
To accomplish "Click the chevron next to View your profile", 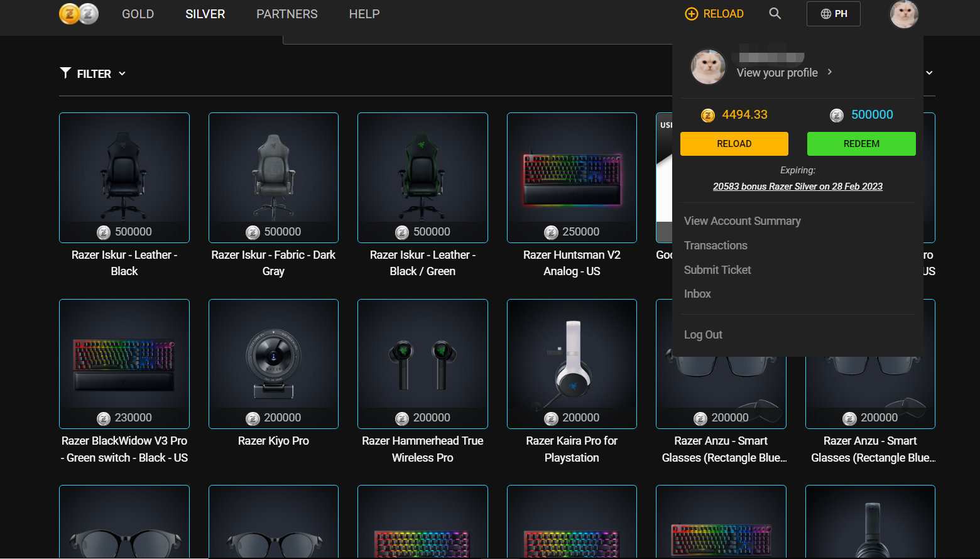I will point(830,72).
